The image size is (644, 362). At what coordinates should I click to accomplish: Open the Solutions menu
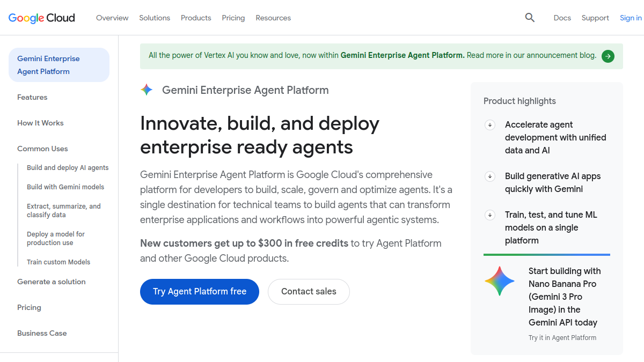155,18
